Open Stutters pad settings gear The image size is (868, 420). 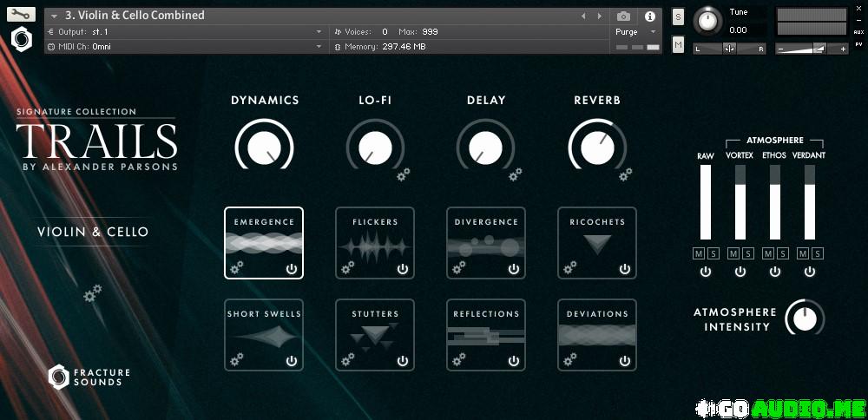(x=348, y=359)
